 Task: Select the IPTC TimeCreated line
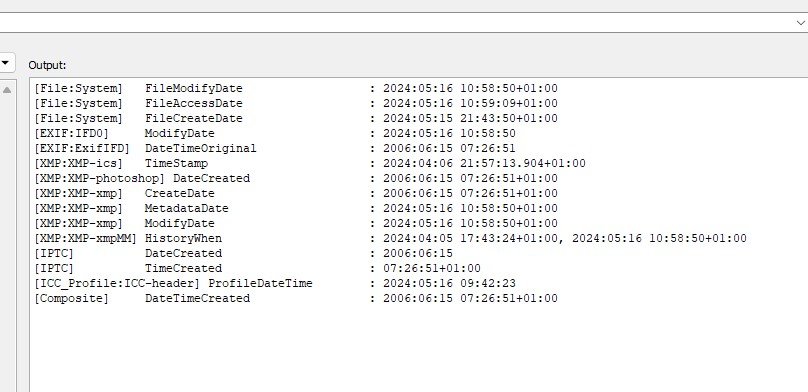(x=257, y=268)
